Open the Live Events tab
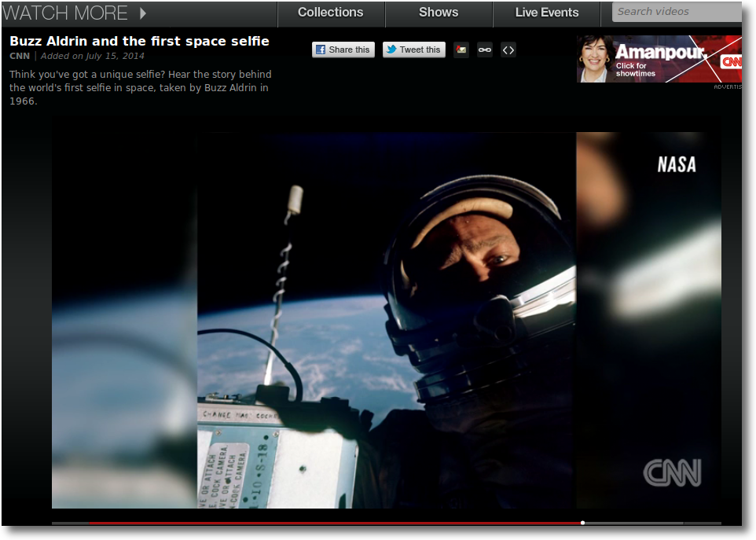Screen dimensions: 756x540 [547, 13]
